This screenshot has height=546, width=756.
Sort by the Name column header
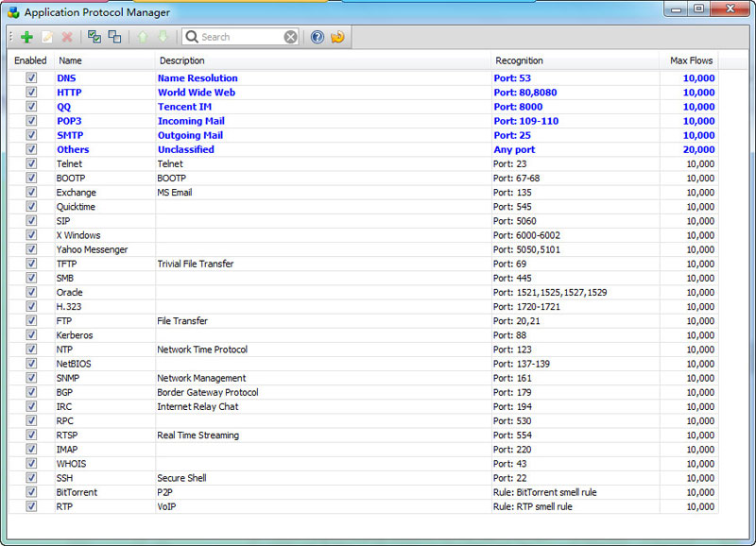coord(104,60)
